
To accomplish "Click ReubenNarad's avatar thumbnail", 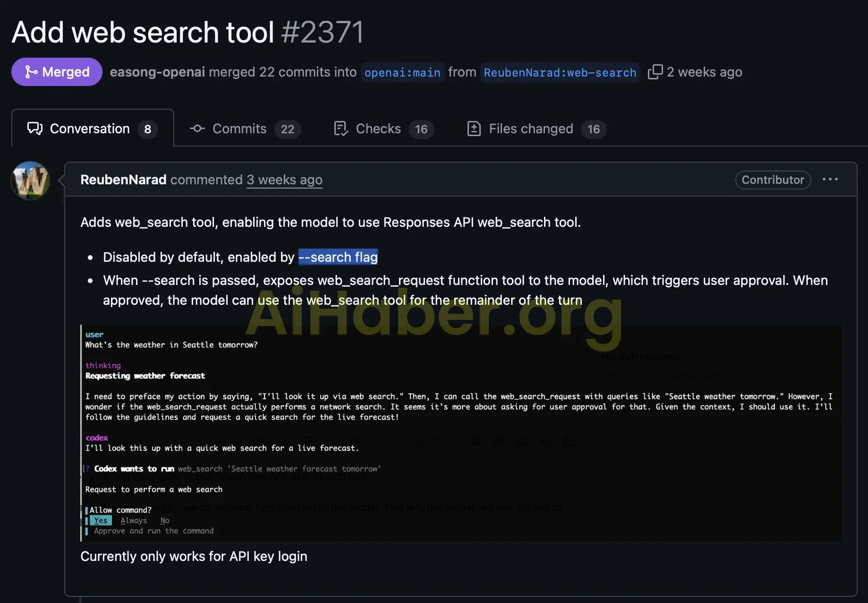I will point(30,180).
